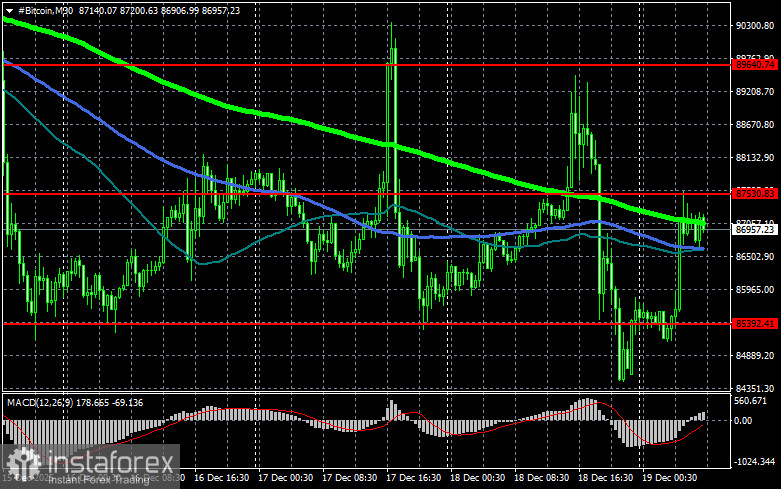Click the 17 Dec 08:30 time label
Viewport: 781px width, 489px height.
click(x=350, y=478)
